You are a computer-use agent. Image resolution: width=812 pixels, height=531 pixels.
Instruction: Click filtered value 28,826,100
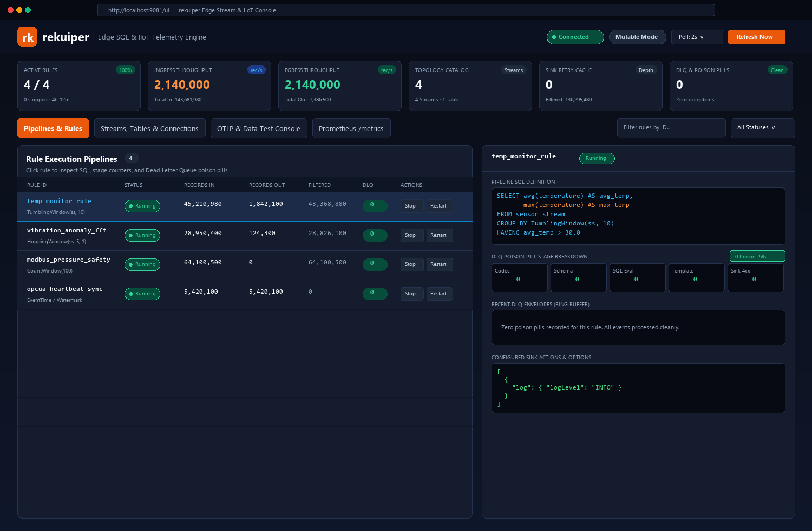coord(328,234)
